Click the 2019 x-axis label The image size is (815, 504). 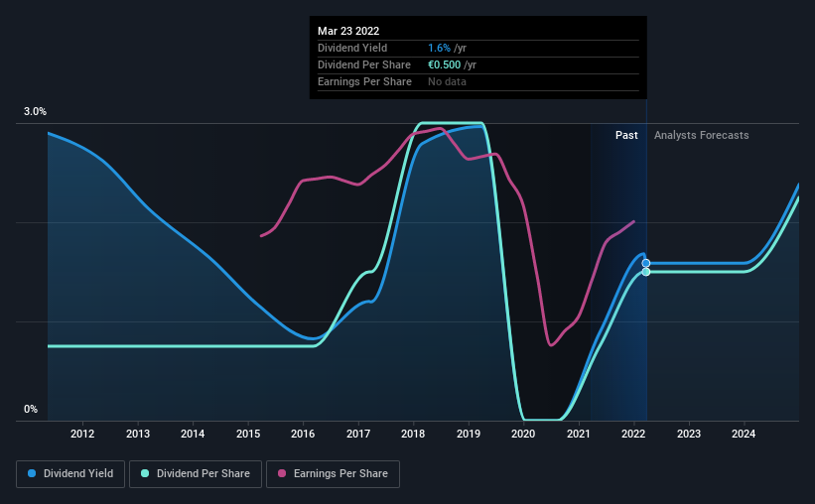(x=469, y=434)
